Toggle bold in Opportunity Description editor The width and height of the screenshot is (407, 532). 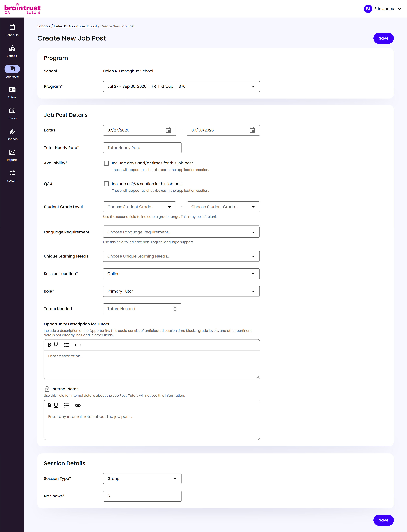[49, 345]
